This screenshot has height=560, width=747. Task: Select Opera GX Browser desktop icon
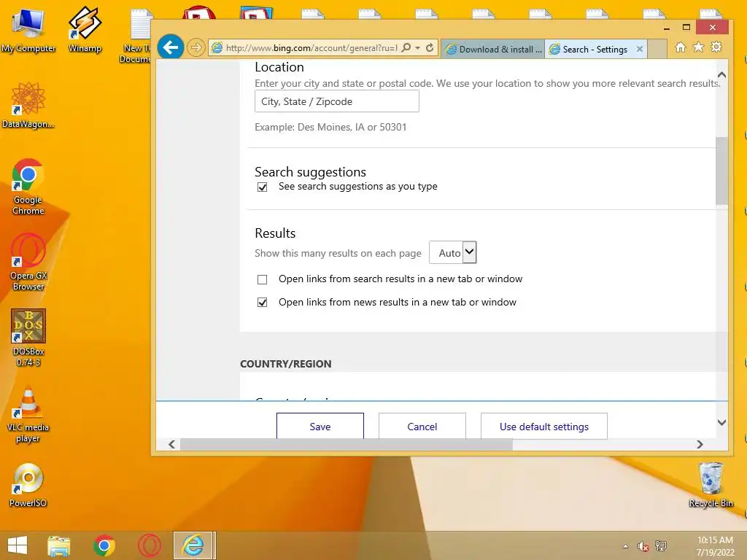click(x=28, y=262)
